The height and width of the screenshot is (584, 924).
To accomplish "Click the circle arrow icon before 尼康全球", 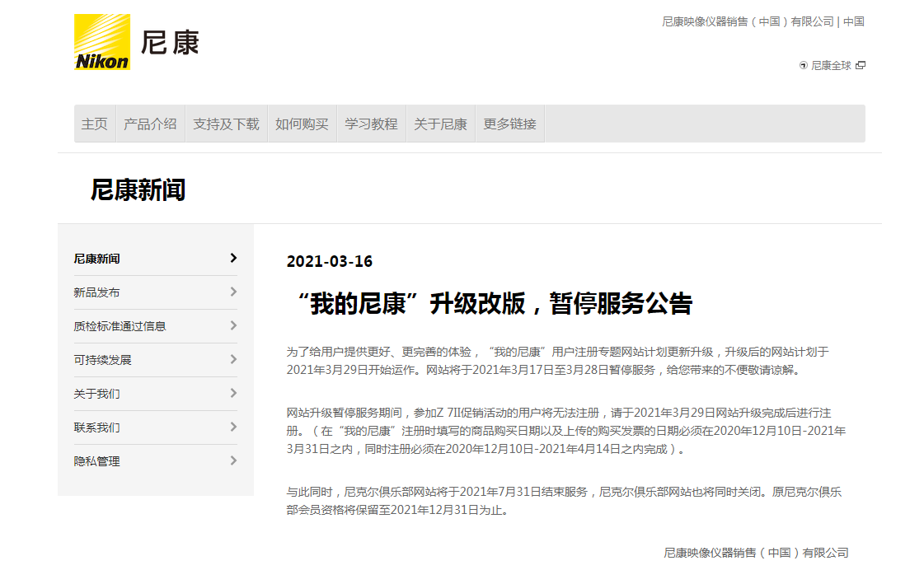I will coord(804,65).
